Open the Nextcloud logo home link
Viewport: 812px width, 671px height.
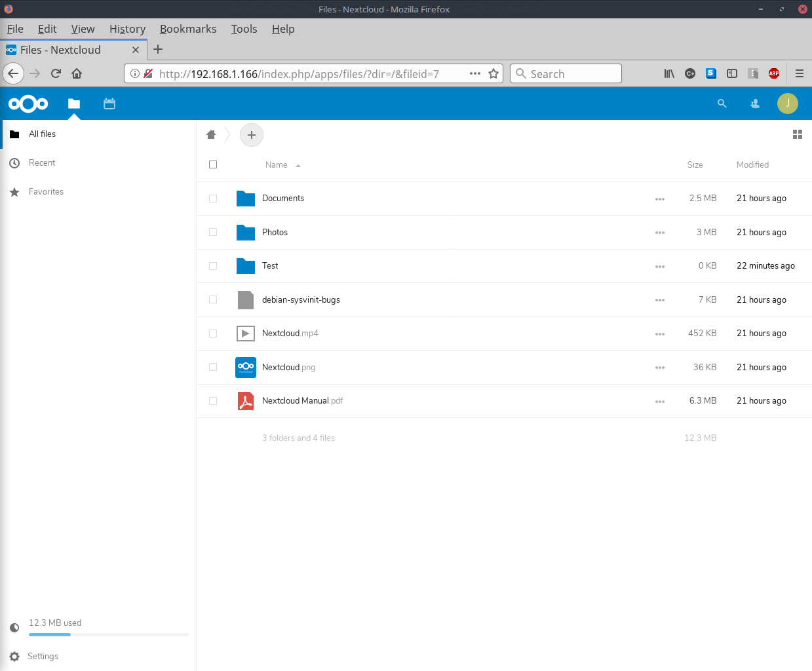pos(28,104)
